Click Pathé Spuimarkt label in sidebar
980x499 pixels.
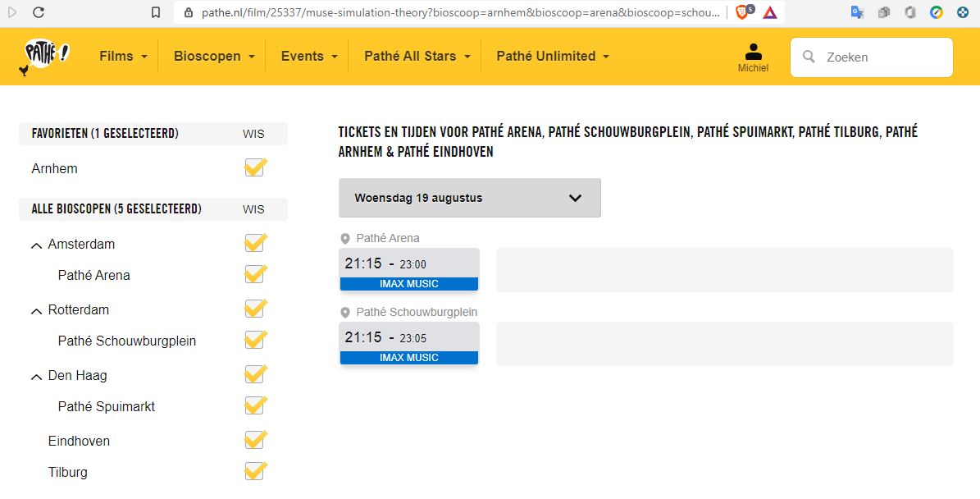tap(107, 406)
